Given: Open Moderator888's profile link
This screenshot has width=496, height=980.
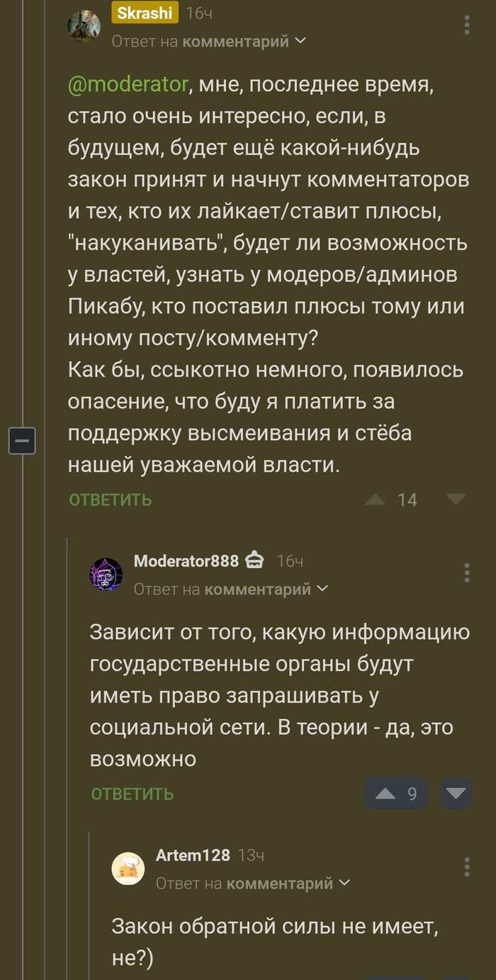Looking at the screenshot, I should coord(186,561).
